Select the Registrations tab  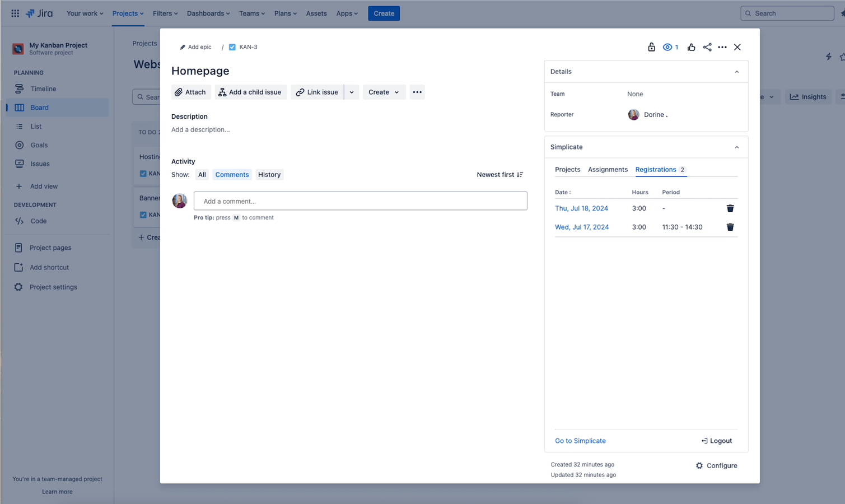click(x=660, y=170)
